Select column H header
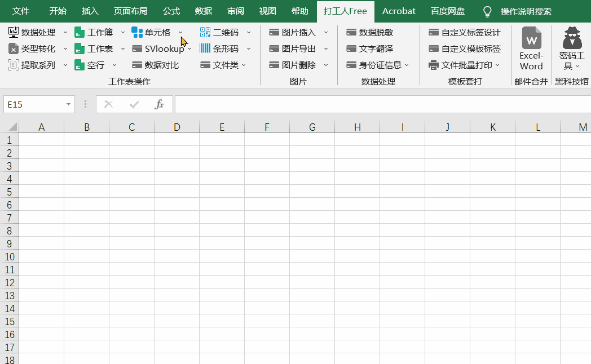Viewport: 591px width, 364px height. point(358,127)
